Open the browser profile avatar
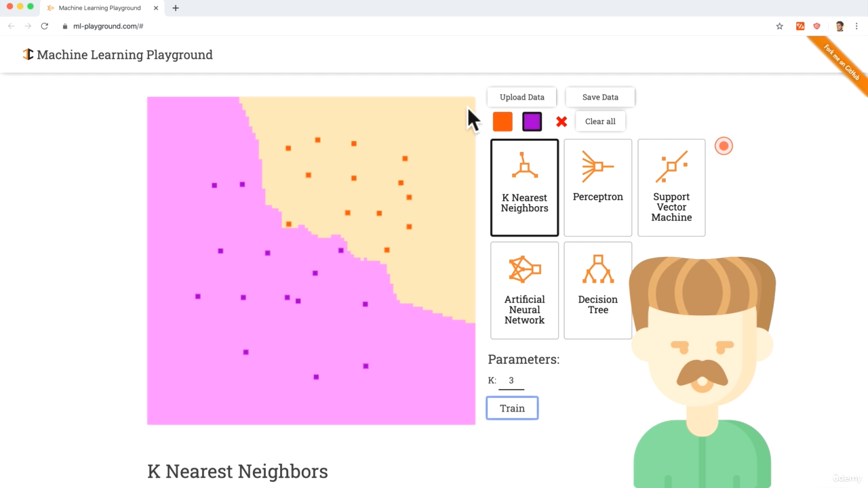This screenshot has height=488, width=868. (840, 26)
